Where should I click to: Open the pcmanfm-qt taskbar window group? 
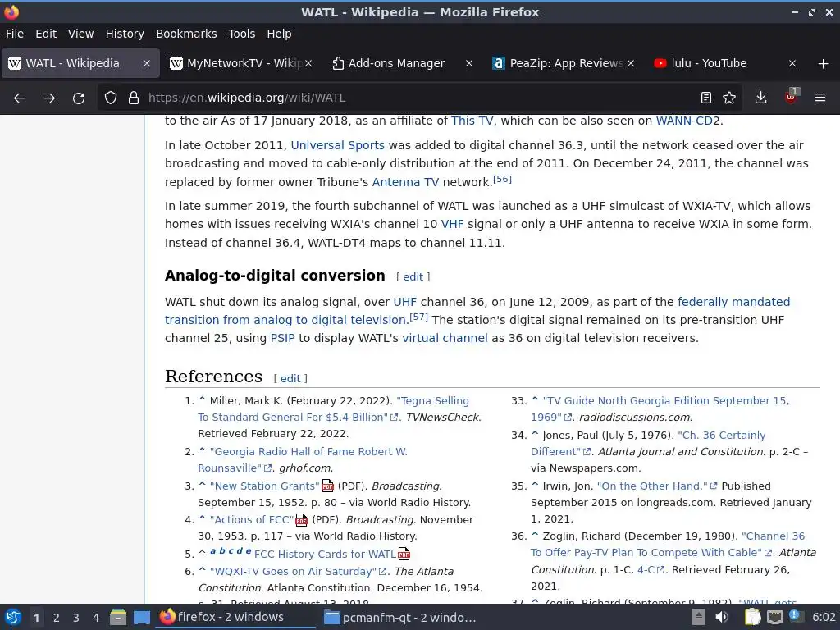click(x=400, y=617)
